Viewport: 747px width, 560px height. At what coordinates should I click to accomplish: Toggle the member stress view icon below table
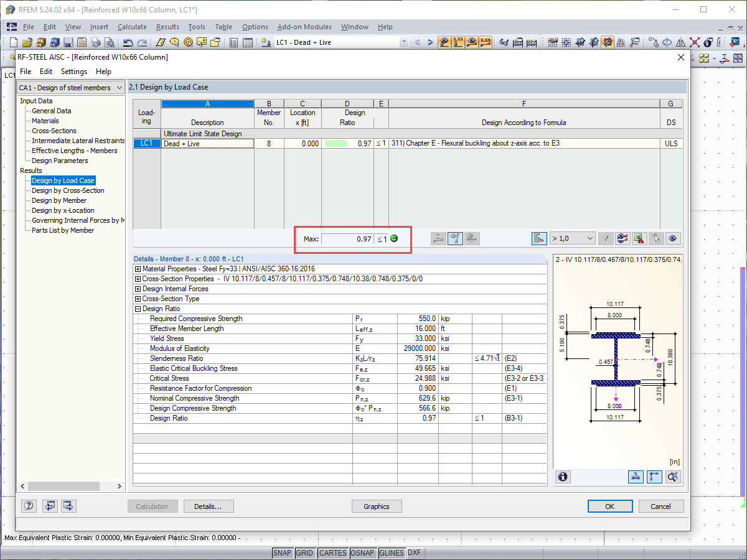(x=455, y=238)
